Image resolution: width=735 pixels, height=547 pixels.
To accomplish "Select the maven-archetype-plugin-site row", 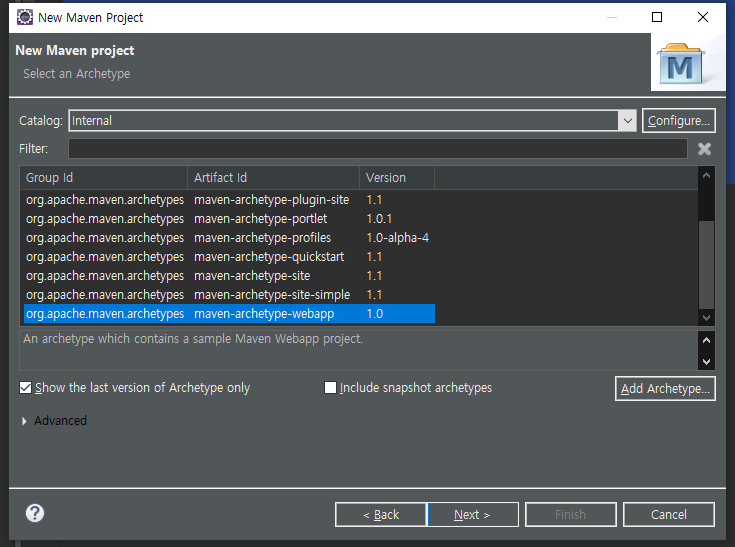I will click(x=229, y=200).
